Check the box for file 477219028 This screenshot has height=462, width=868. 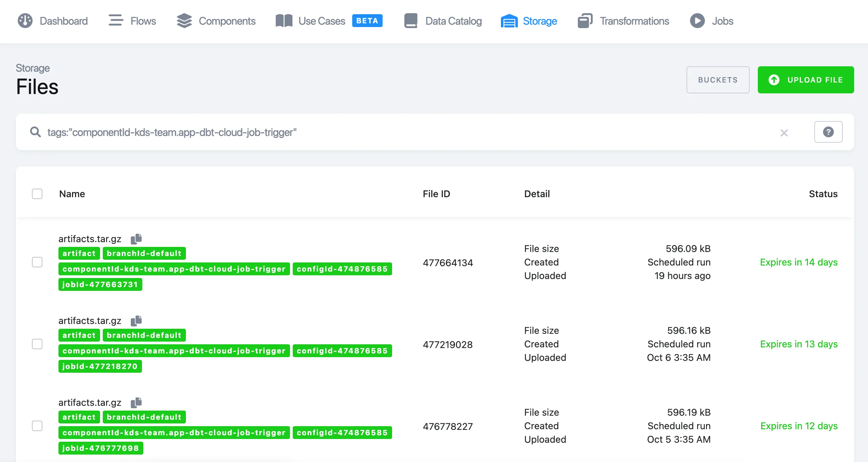click(x=37, y=344)
